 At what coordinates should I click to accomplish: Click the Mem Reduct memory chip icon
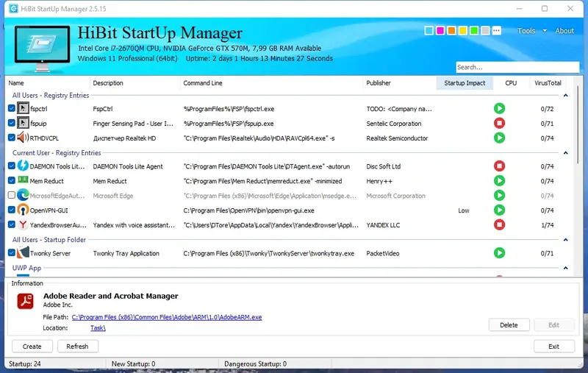23,180
